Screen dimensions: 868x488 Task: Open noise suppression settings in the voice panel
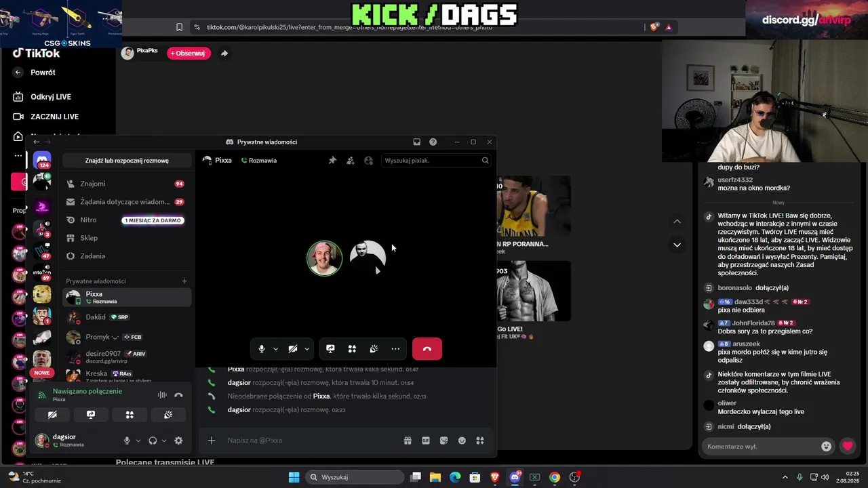tap(162, 395)
